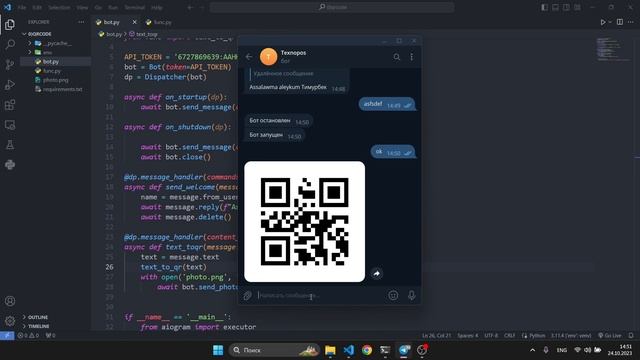Open File Explorer from taskbar

pos(330,350)
